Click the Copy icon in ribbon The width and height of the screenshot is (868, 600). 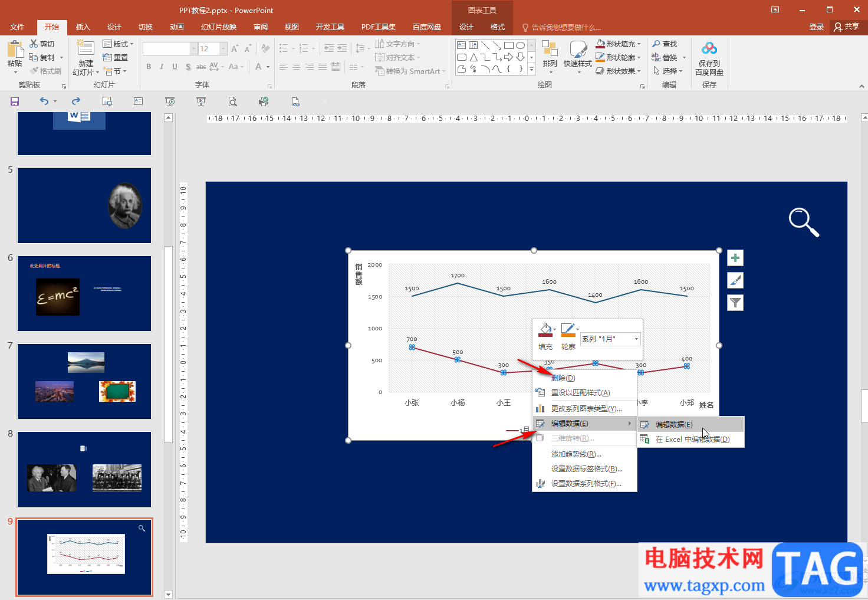34,57
